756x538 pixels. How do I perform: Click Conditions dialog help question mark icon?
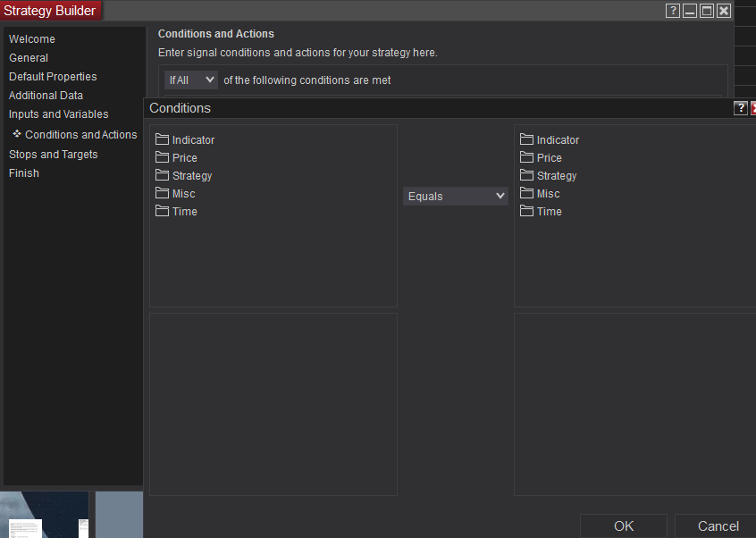click(740, 108)
